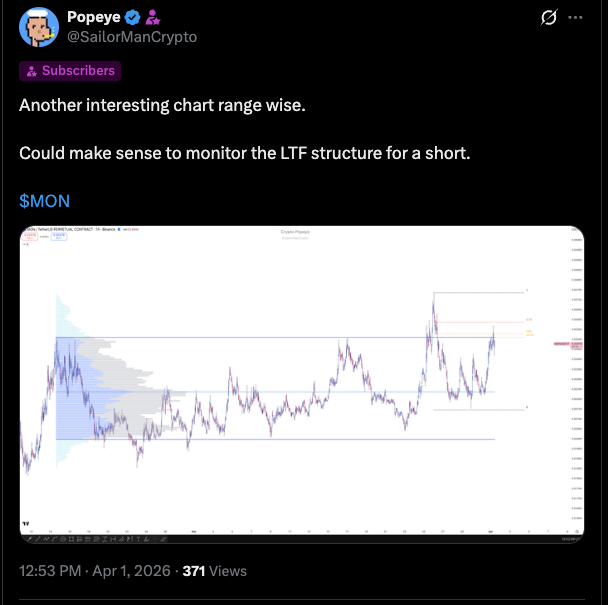The image size is (608, 605).
Task: Click the Crypto Popeye chart watermark text
Action: tap(297, 233)
